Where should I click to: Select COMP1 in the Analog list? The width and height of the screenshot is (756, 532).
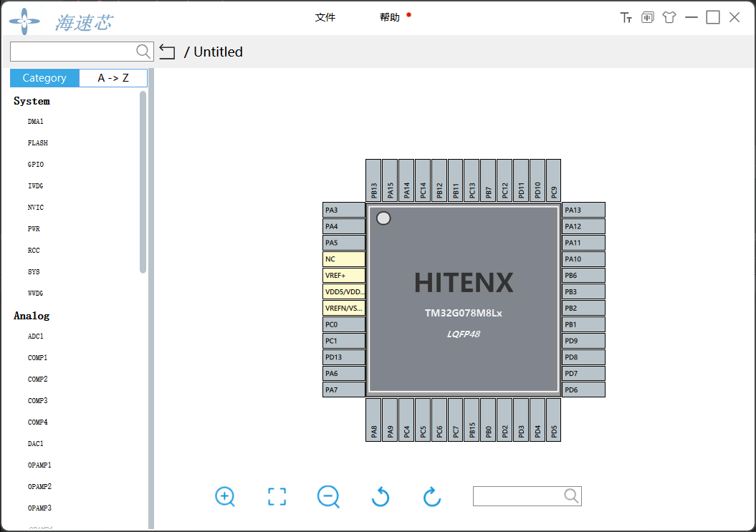pos(37,357)
